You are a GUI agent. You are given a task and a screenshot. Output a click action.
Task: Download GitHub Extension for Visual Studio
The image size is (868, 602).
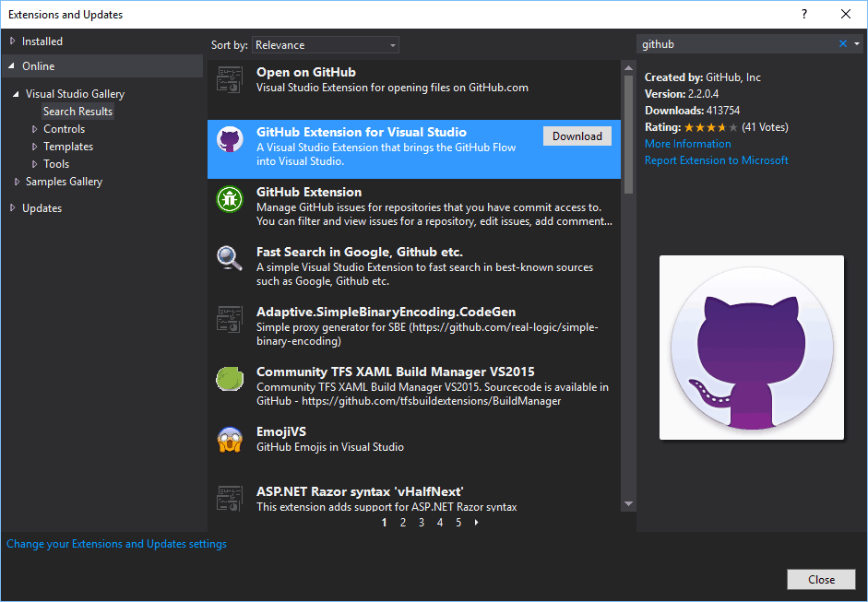(577, 136)
